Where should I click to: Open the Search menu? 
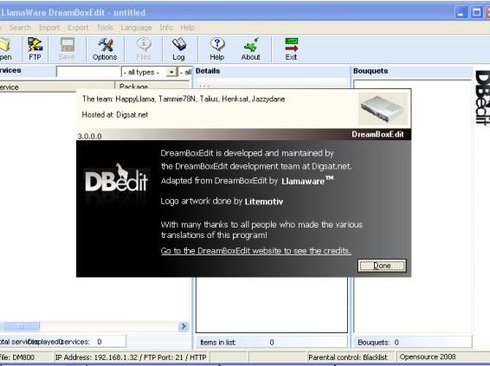click(20, 28)
